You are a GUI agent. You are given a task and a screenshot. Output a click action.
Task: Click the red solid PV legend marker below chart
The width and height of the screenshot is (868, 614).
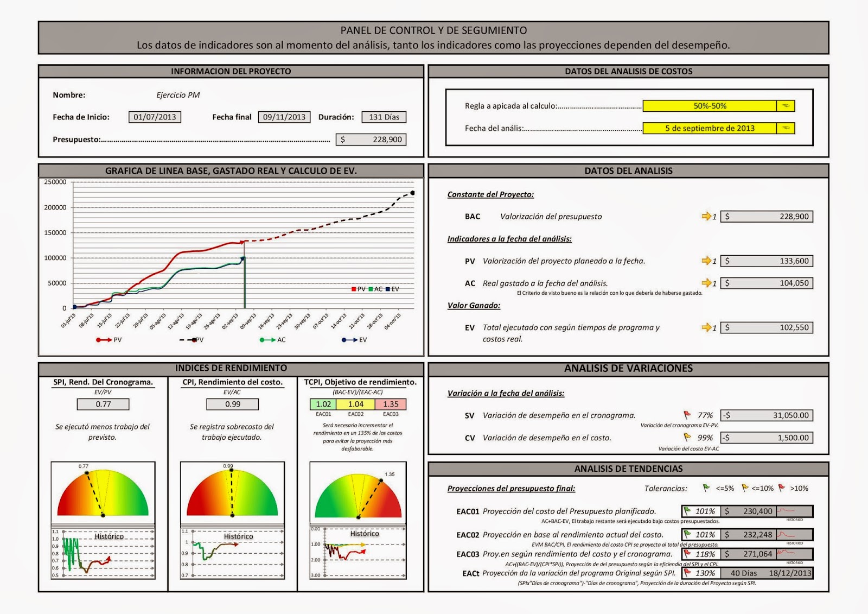pos(104,340)
